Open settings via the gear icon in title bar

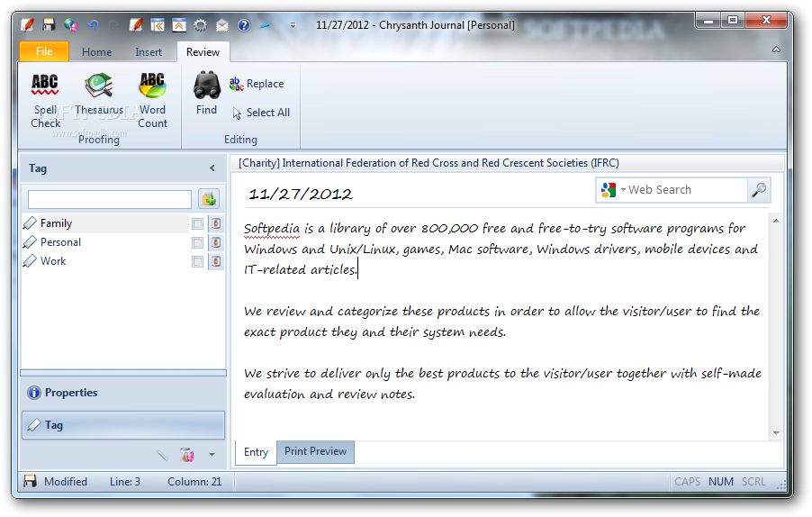(201, 24)
